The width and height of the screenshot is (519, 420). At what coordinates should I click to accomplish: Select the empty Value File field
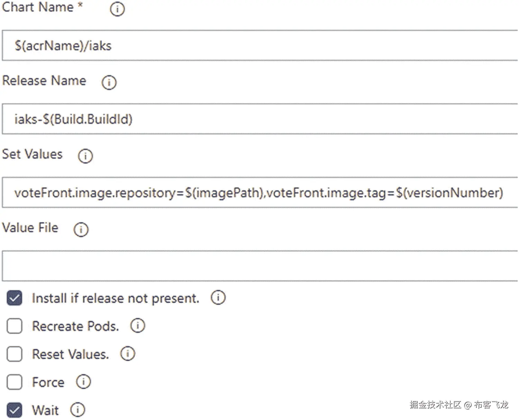pos(259,266)
